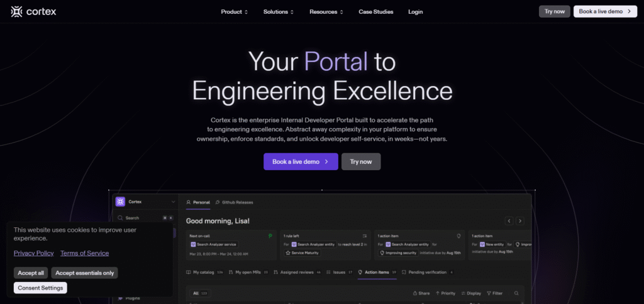Click the white Book a live demo header button

[x=605, y=11]
